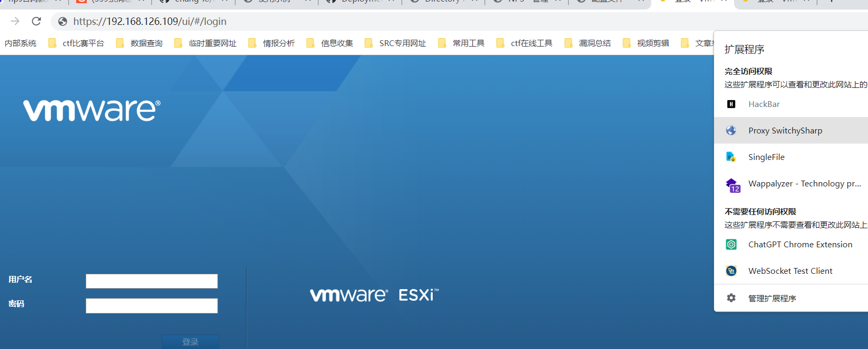Click the 密码 label

pyautogui.click(x=16, y=303)
